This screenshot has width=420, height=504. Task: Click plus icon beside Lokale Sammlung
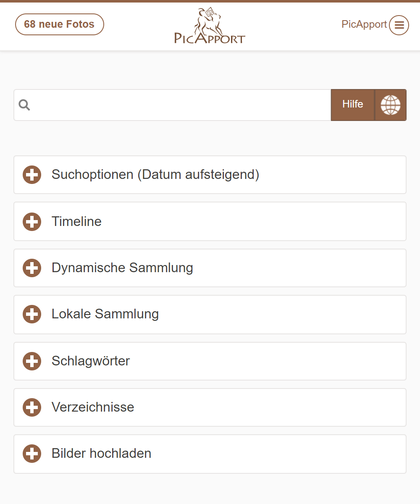(x=32, y=314)
